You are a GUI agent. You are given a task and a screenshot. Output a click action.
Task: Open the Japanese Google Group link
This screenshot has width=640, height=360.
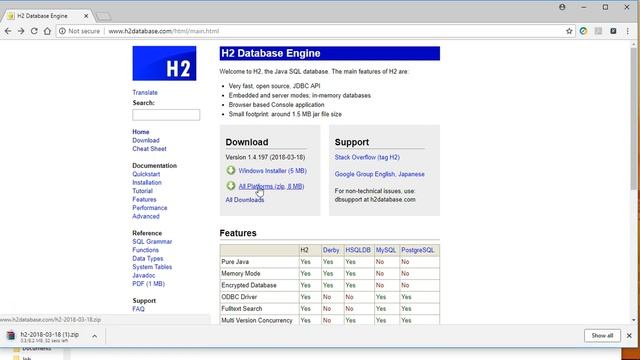[x=411, y=174]
